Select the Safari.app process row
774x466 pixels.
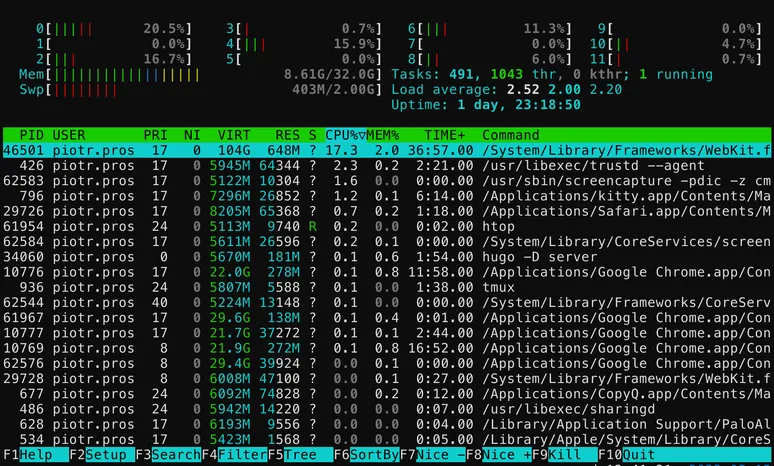coord(387,211)
